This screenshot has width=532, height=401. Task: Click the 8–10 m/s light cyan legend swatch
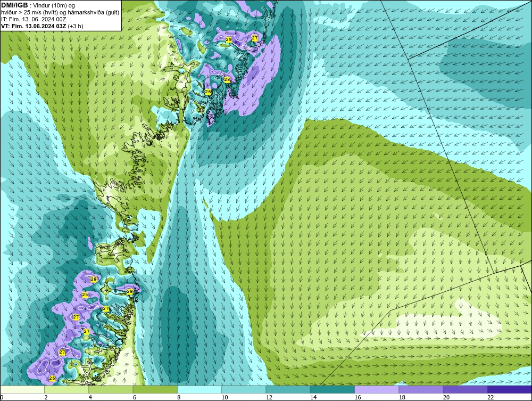(x=199, y=389)
